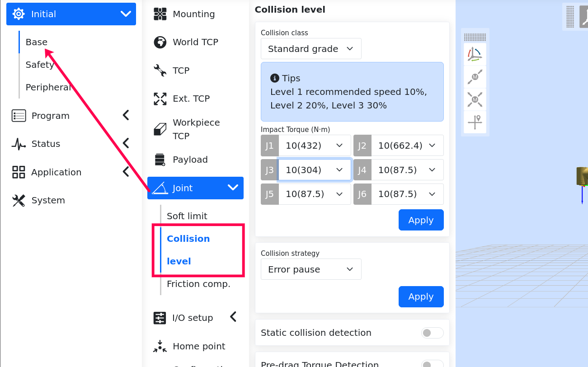Select the single-axis M move tool
This screenshot has width=588, height=367.
(x=475, y=77)
